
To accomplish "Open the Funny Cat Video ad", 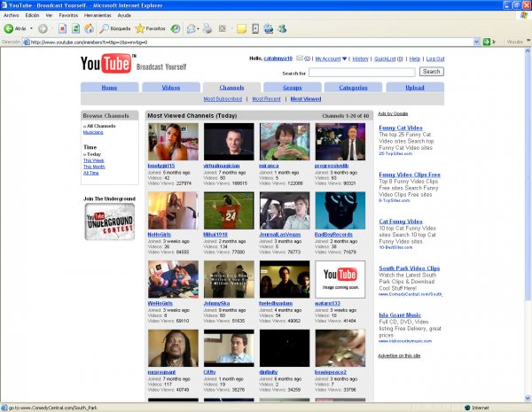I will [x=401, y=128].
